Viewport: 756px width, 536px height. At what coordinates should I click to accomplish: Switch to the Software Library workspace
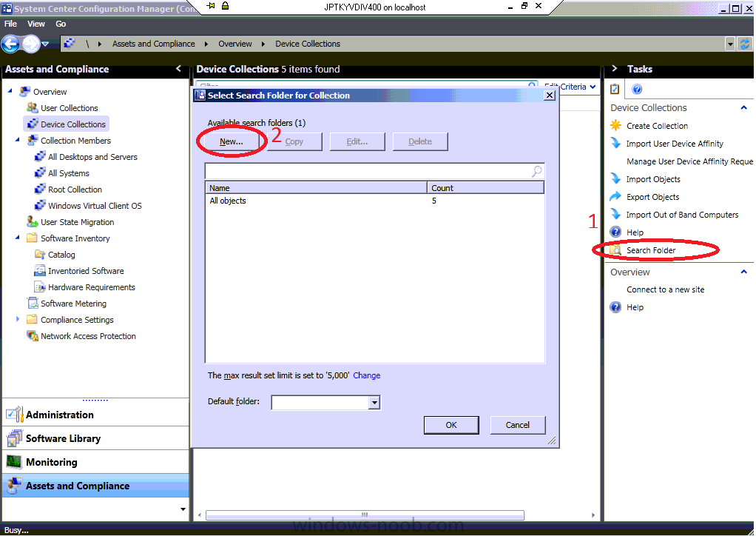pyautogui.click(x=95, y=438)
